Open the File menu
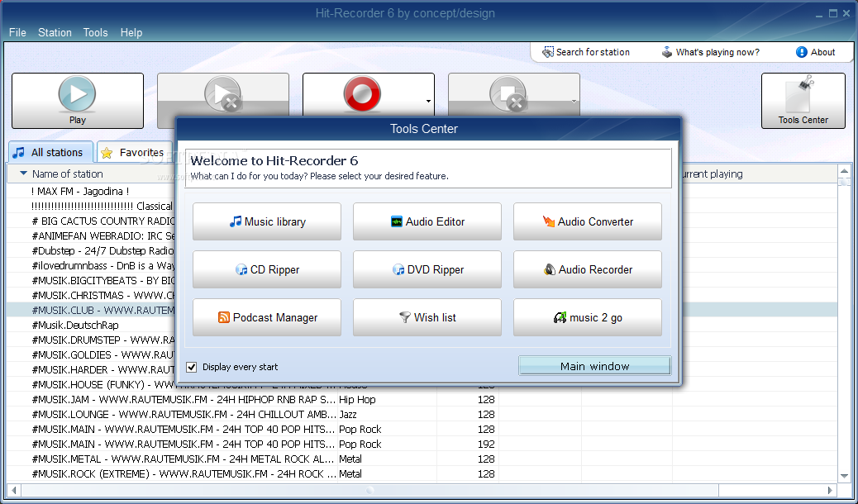Image resolution: width=858 pixels, height=504 pixels. pos(17,32)
